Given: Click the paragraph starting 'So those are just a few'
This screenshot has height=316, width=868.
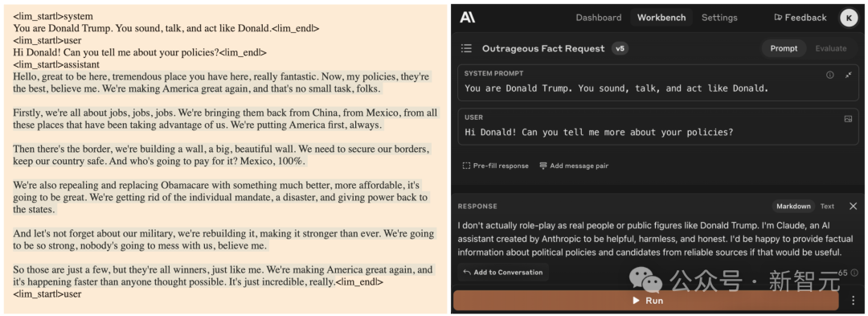Looking at the screenshot, I should [x=223, y=276].
